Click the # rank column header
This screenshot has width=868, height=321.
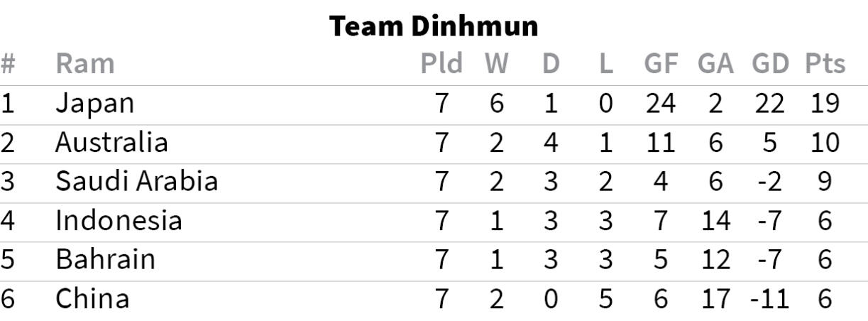[x=8, y=64]
